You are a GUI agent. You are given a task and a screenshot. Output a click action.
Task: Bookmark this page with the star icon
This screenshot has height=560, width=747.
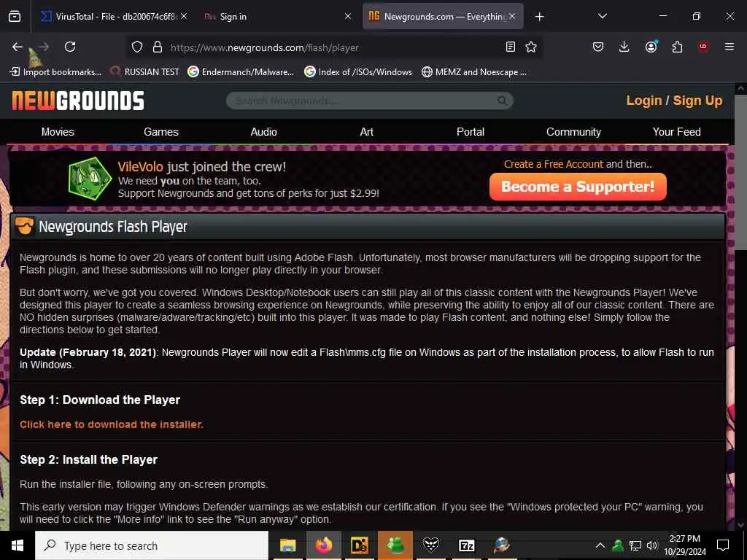531,47
